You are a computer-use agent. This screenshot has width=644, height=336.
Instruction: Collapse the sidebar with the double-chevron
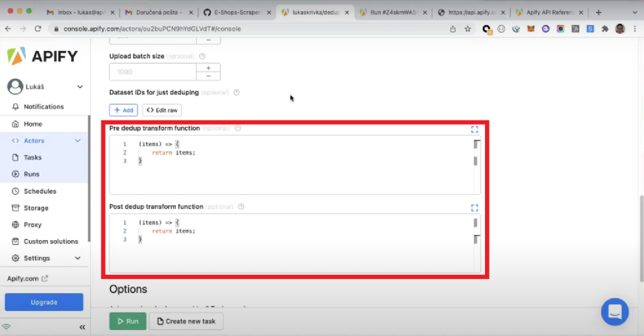[82, 327]
